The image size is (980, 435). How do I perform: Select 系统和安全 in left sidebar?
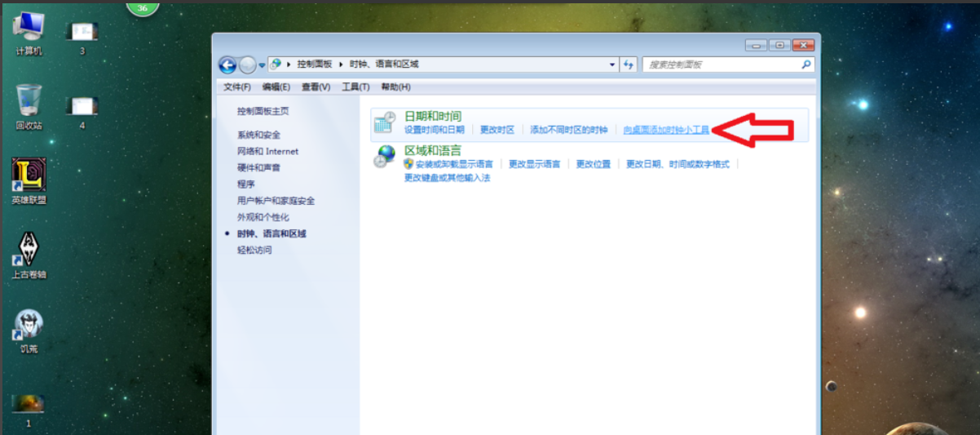coord(258,135)
